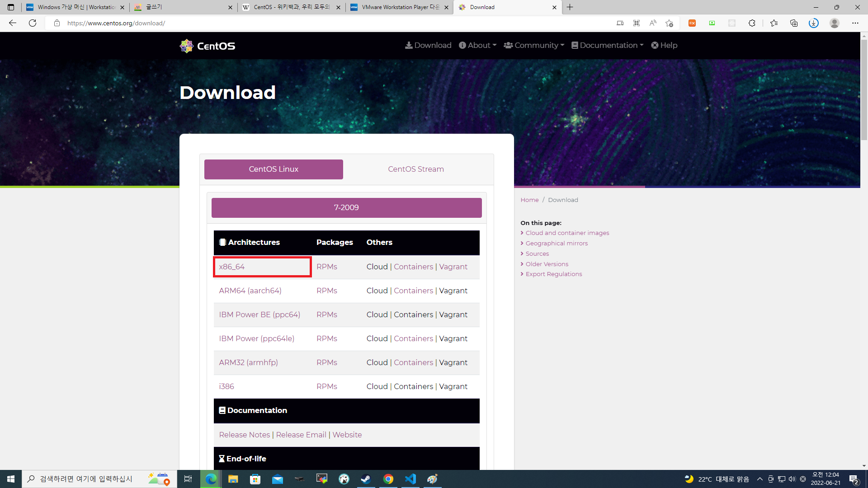Refresh the page with the reload icon

33,23
